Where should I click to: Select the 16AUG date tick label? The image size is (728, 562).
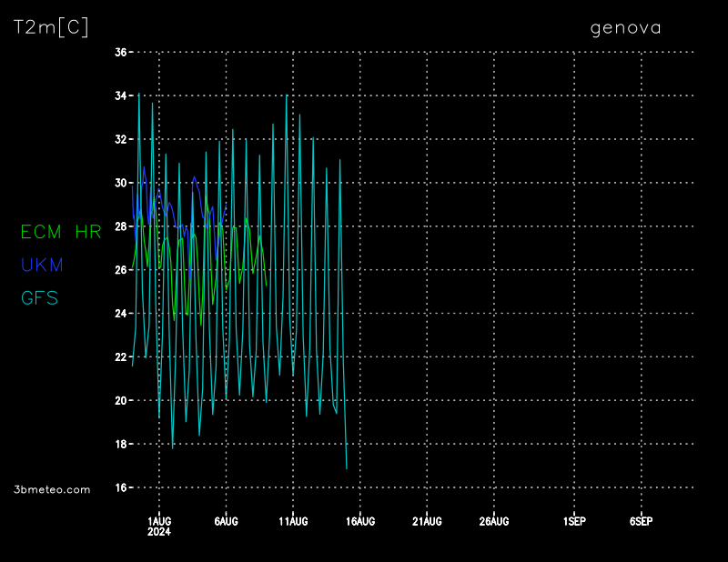359,521
